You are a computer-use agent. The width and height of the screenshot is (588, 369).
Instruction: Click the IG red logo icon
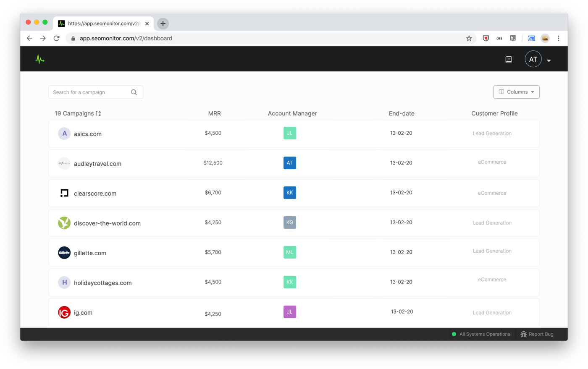(x=64, y=312)
